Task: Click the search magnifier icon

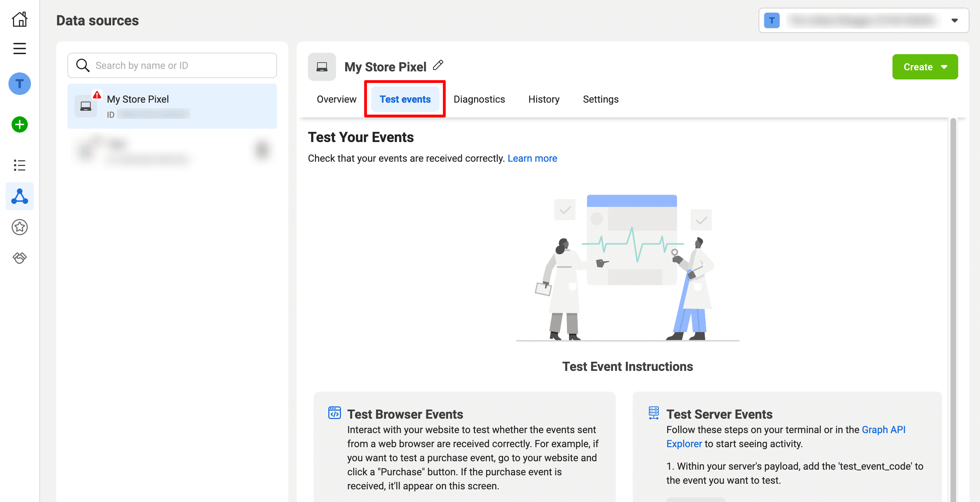Action: click(83, 65)
